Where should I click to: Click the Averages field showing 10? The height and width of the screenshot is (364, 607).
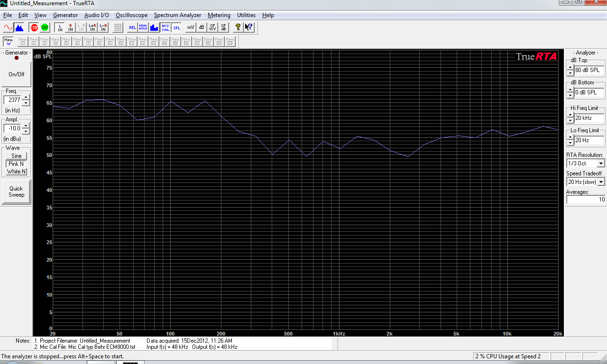click(586, 200)
